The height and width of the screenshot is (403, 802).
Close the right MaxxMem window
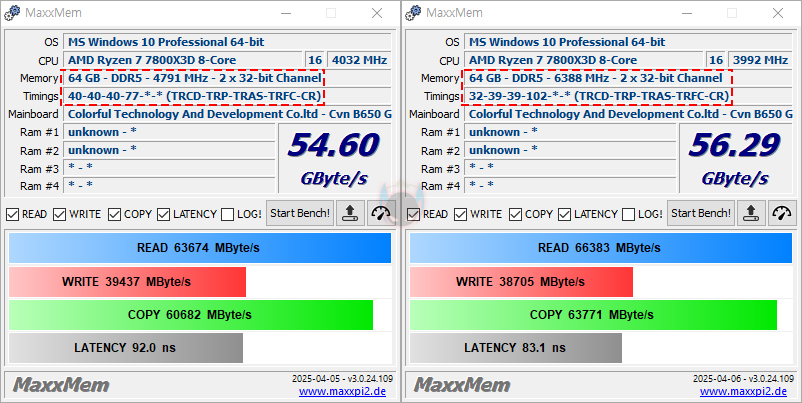point(778,13)
